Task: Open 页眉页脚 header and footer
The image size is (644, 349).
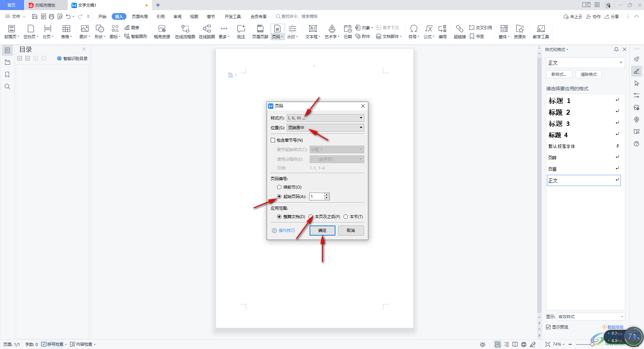Action: [260, 32]
